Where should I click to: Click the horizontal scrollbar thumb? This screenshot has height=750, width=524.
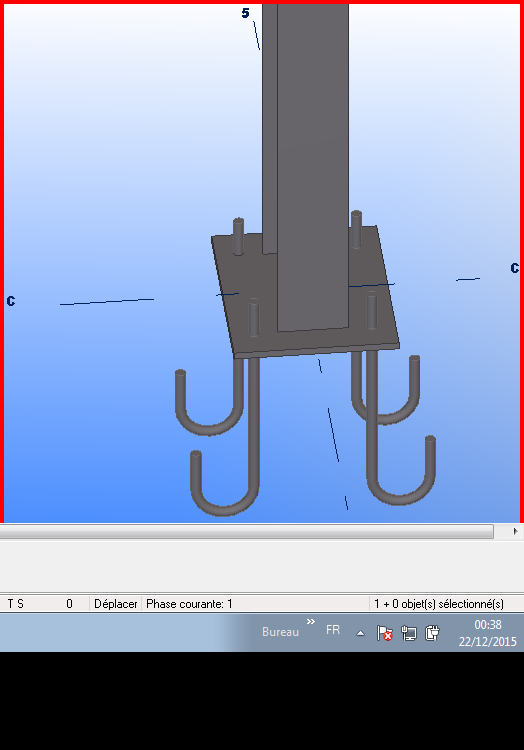(x=247, y=531)
